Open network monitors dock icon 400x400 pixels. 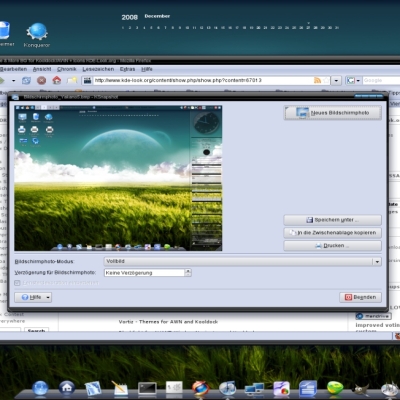point(254,389)
